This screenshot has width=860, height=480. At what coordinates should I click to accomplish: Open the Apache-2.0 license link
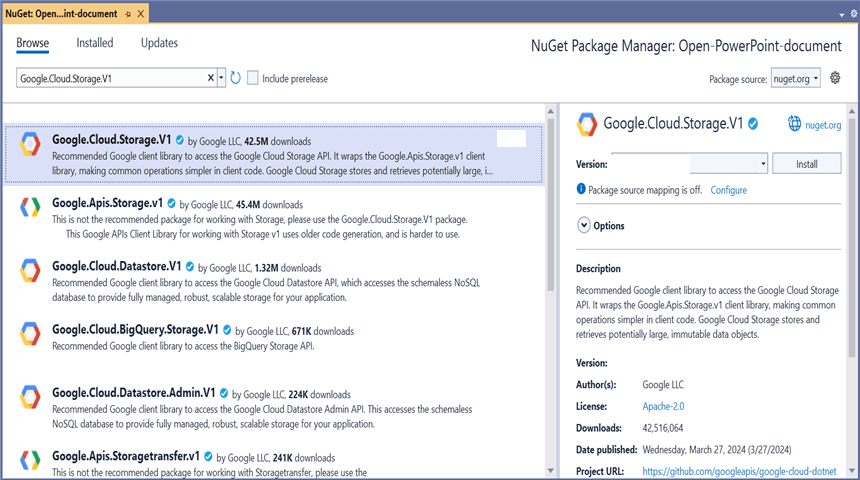click(x=663, y=406)
